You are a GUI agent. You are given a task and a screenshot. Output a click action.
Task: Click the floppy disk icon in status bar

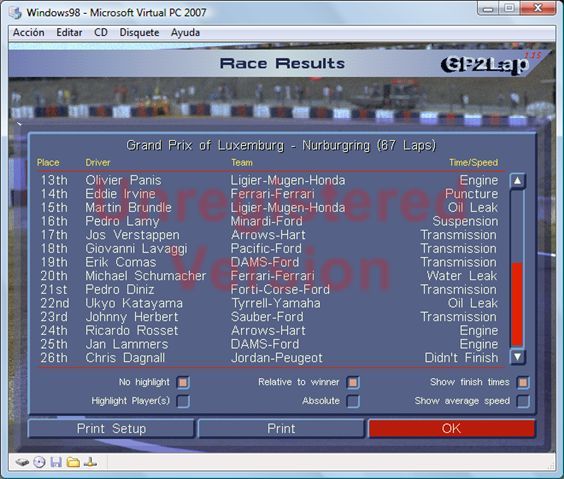pos(56,462)
